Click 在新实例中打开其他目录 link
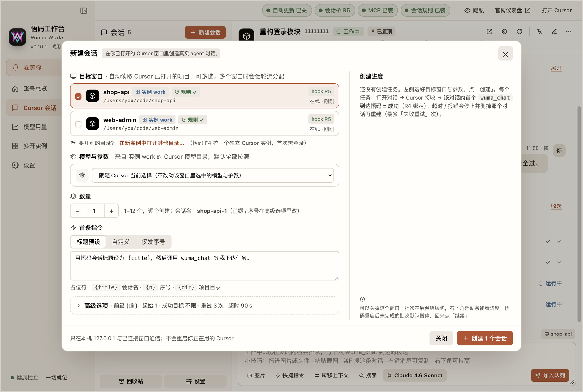The width and height of the screenshot is (583, 392). [x=152, y=143]
